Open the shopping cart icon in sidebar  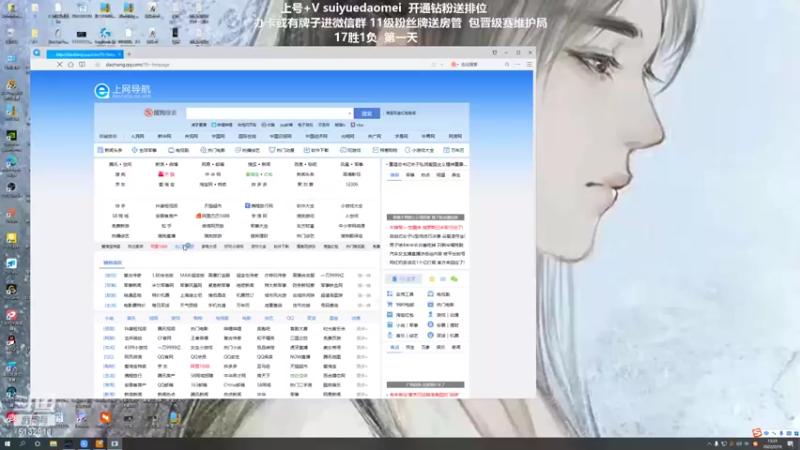pos(390,304)
